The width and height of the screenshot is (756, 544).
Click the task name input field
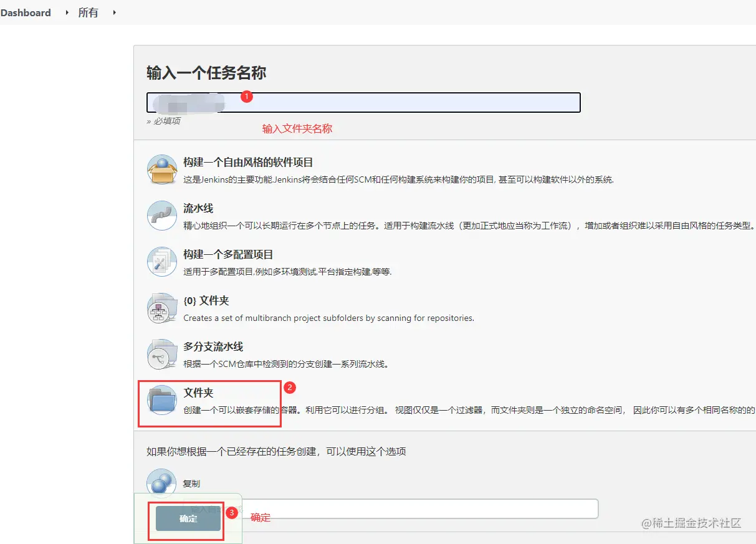coord(363,102)
